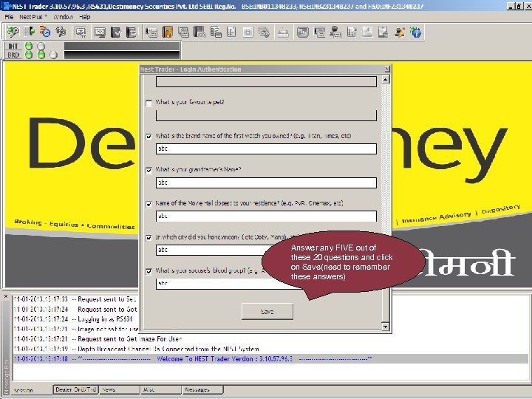Click the greyed-out small square toolbar icon

[248, 33]
